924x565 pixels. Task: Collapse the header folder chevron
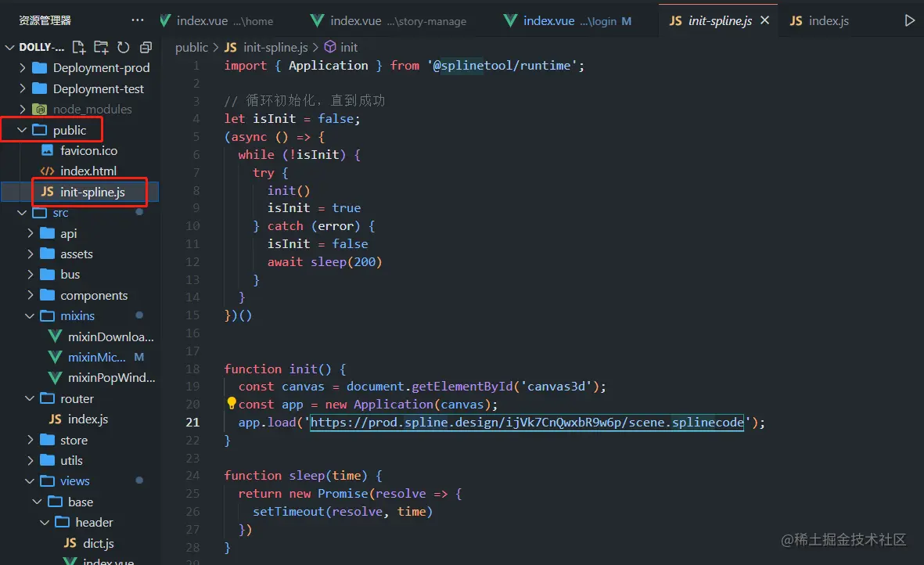45,522
